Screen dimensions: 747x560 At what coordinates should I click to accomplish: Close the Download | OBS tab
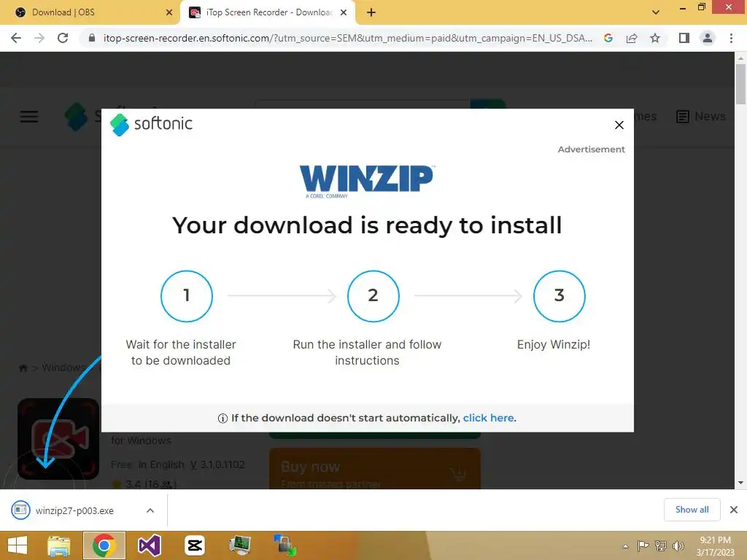[169, 12]
